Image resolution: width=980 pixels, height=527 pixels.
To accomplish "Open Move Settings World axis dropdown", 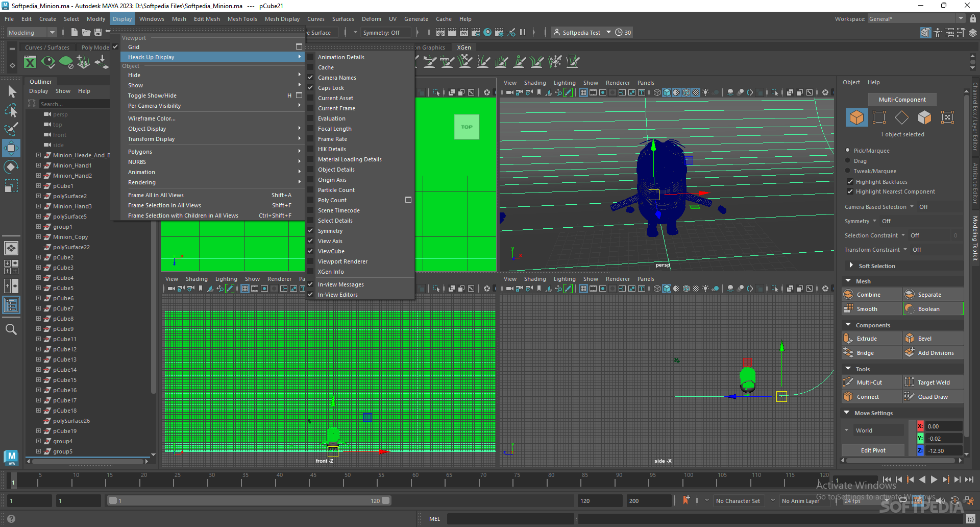I will 874,430.
